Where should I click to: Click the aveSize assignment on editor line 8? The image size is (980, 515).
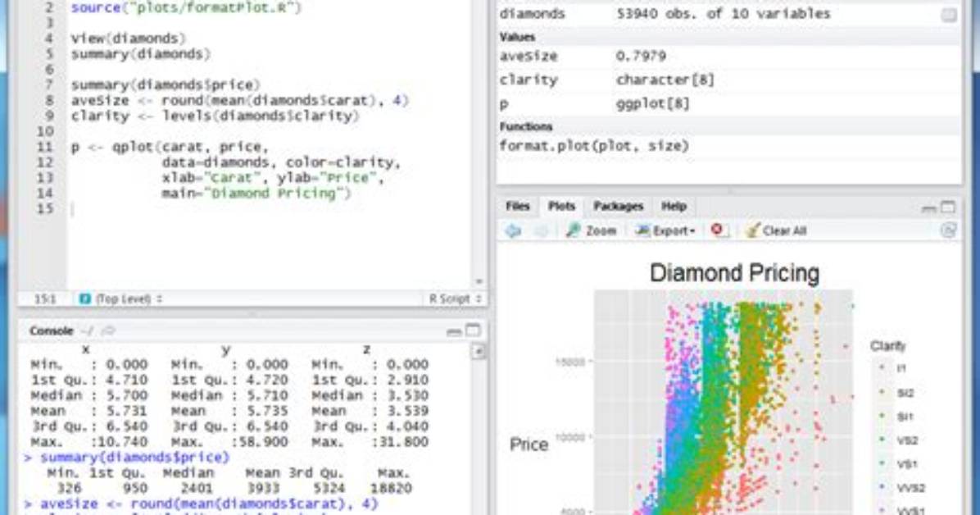[x=239, y=101]
